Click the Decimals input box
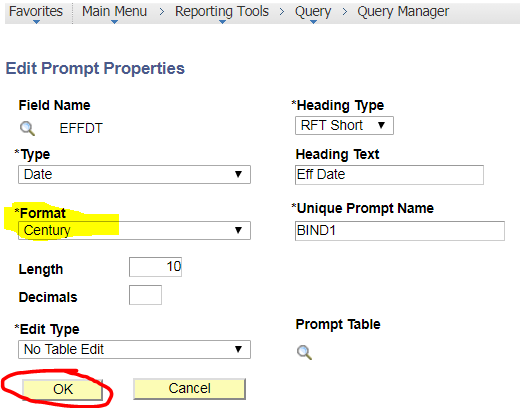 145,295
